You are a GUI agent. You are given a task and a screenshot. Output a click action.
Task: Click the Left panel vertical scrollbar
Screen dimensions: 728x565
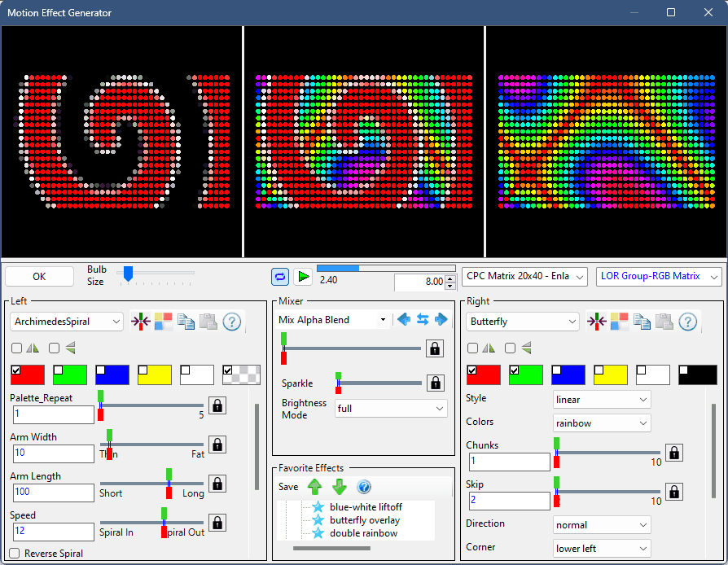(257, 447)
